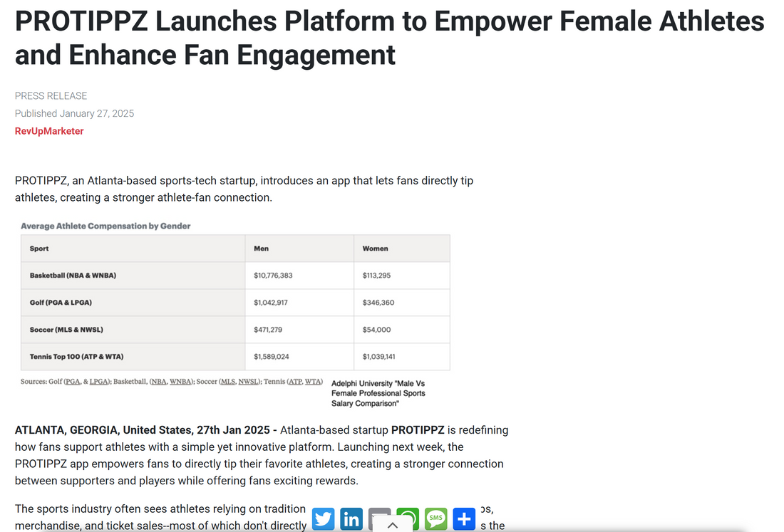This screenshot has width=784, height=532.
Task: Click the ATP source link
Action: tap(295, 382)
